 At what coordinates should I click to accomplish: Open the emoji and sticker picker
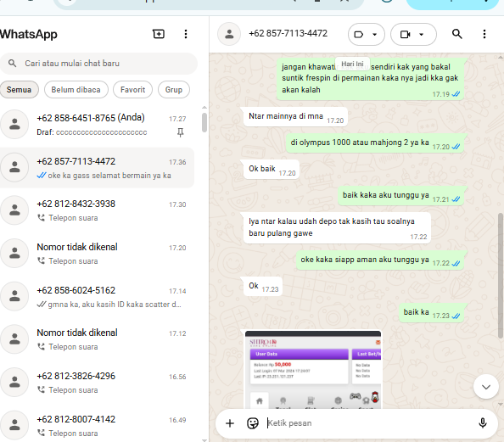pos(253,423)
